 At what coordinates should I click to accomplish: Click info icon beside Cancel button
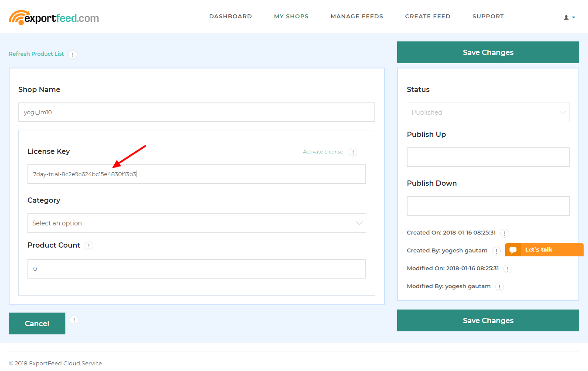pyautogui.click(x=74, y=320)
